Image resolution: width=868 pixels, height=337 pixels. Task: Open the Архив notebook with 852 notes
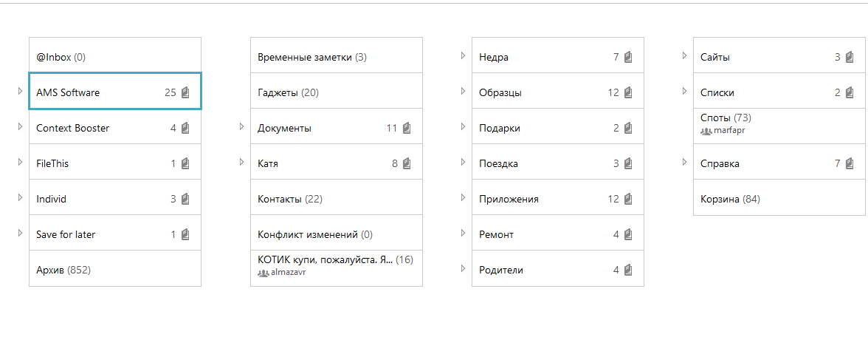(63, 270)
